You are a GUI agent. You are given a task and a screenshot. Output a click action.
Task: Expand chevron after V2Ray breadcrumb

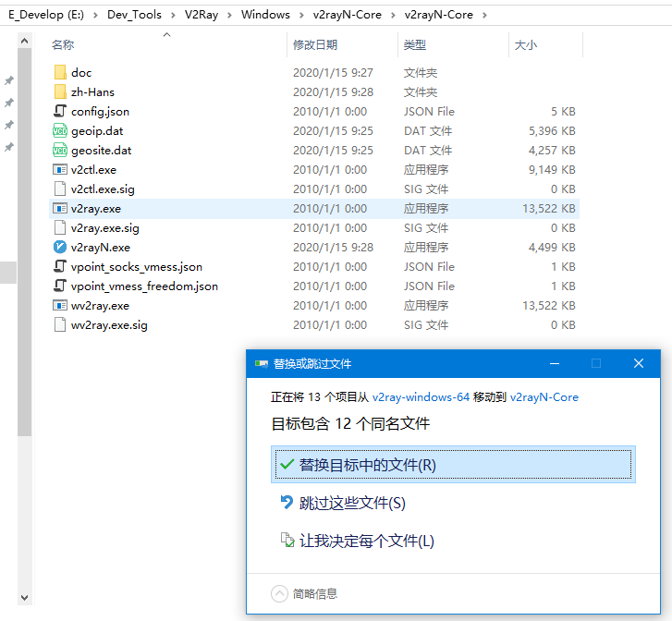point(230,15)
